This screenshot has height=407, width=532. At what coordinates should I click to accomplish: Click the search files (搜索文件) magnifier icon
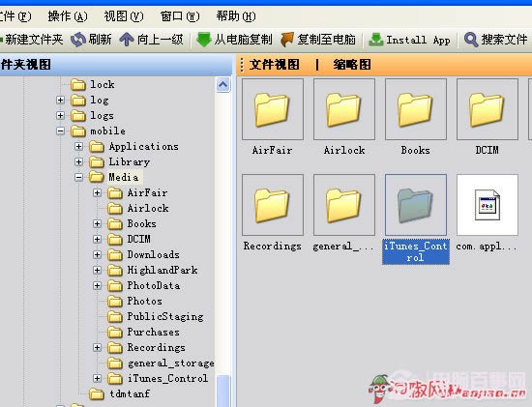(x=471, y=40)
